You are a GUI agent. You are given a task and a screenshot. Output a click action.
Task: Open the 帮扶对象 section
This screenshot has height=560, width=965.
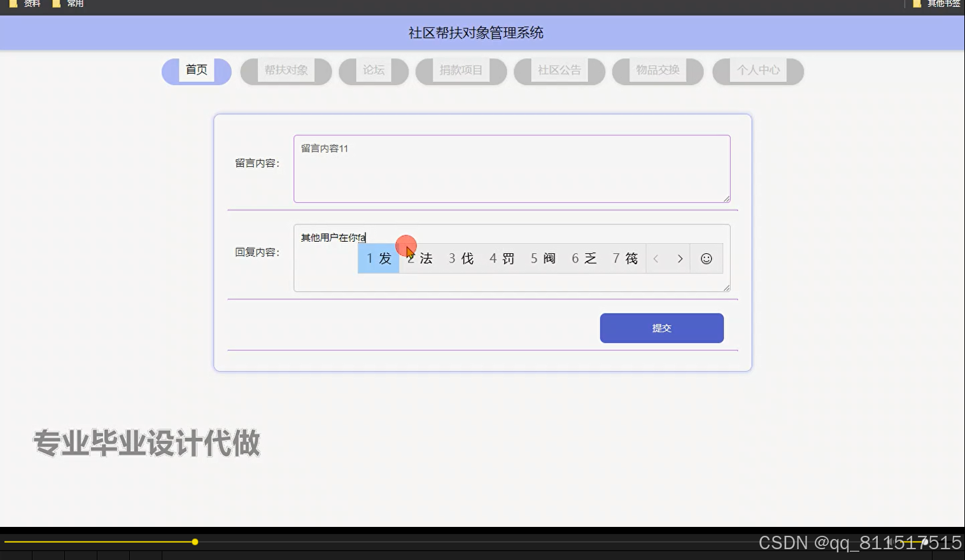[x=286, y=70]
